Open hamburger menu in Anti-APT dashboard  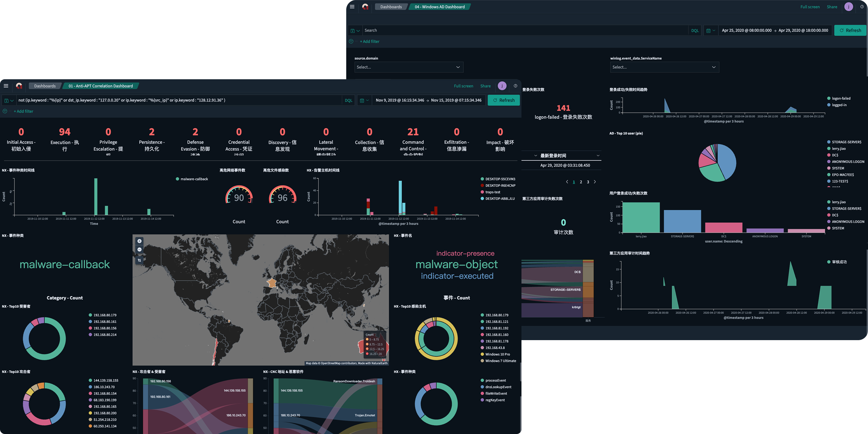click(6, 86)
